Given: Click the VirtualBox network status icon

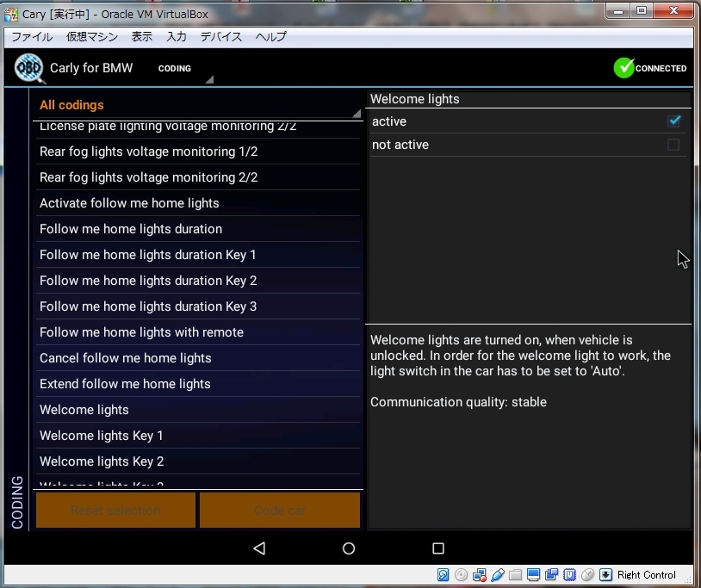Looking at the screenshot, I should [x=480, y=574].
